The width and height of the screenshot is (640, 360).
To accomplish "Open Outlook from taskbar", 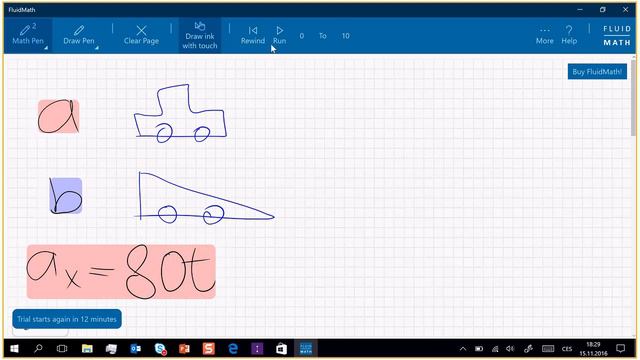I will click(x=136, y=349).
